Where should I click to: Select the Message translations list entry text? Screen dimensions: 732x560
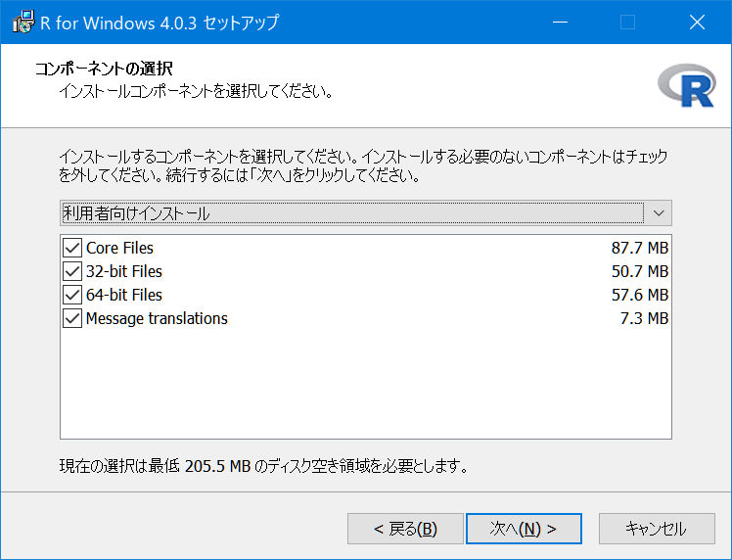[x=157, y=318]
